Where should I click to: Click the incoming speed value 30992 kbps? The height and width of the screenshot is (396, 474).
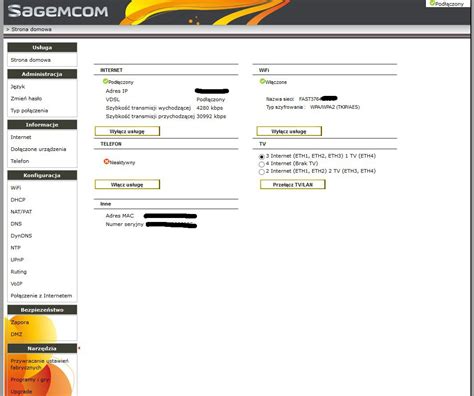click(211, 116)
